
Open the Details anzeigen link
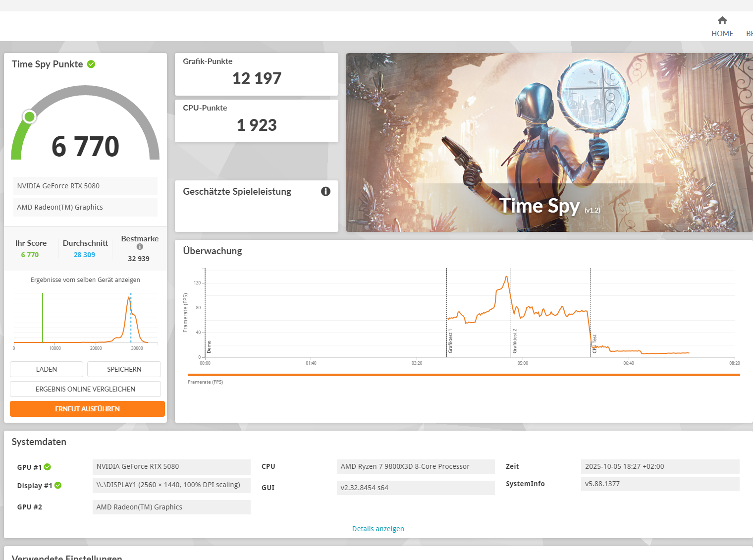pos(378,529)
